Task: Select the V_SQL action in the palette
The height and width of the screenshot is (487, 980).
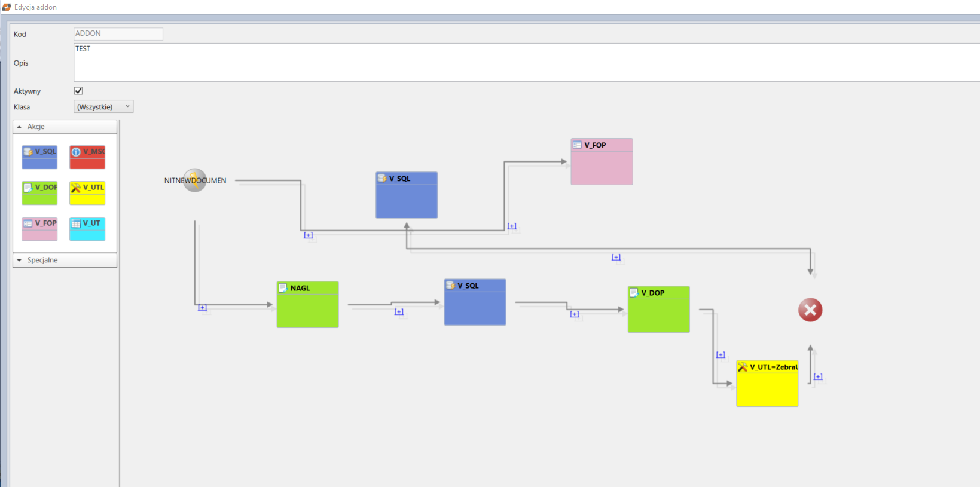Action: 39,157
